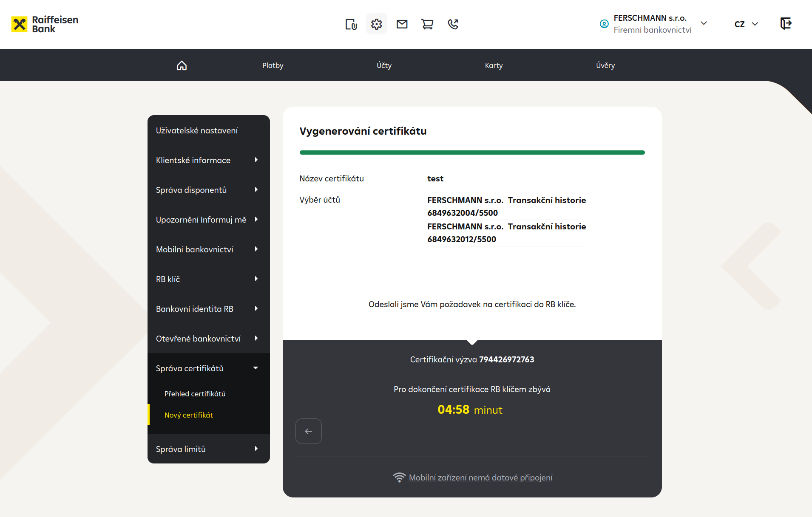
Task: Open the shopping cart icon
Action: pyautogui.click(x=427, y=24)
